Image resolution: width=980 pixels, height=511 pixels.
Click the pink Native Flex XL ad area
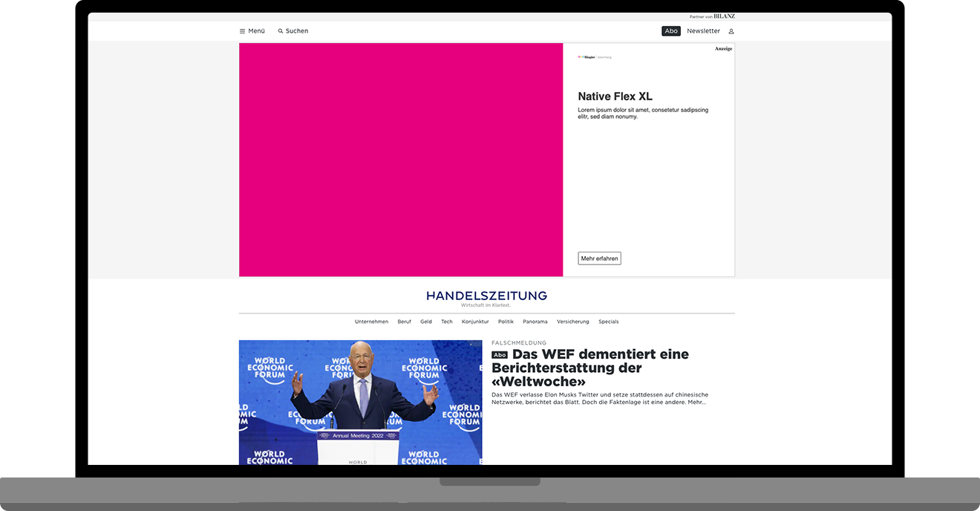[401, 159]
